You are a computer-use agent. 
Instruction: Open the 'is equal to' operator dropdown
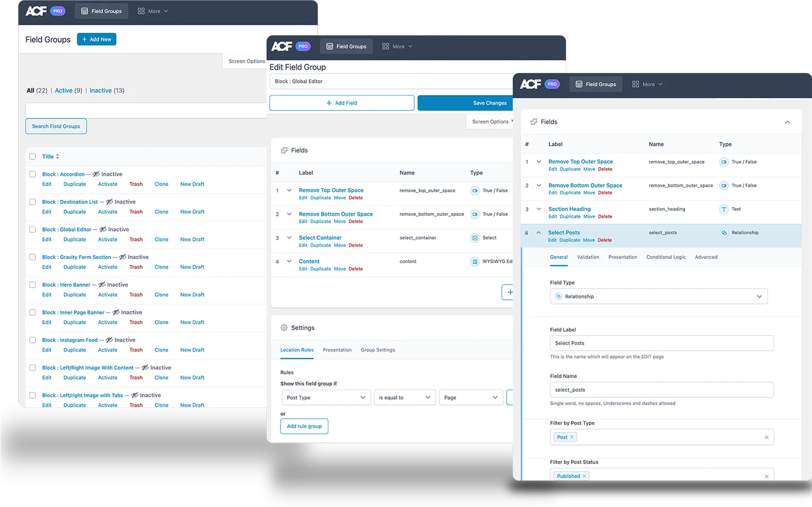pos(405,398)
